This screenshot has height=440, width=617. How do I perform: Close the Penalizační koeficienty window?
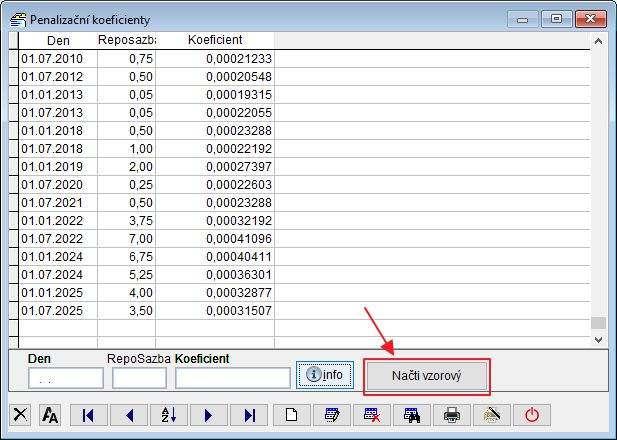(591, 19)
